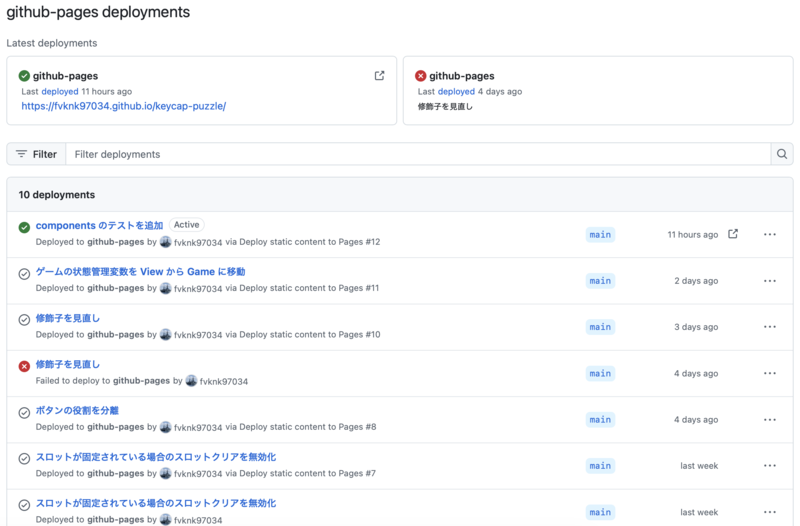The height and width of the screenshot is (526, 800).
Task: Click 'deployed' link in 4 days ago card
Action: click(x=456, y=91)
